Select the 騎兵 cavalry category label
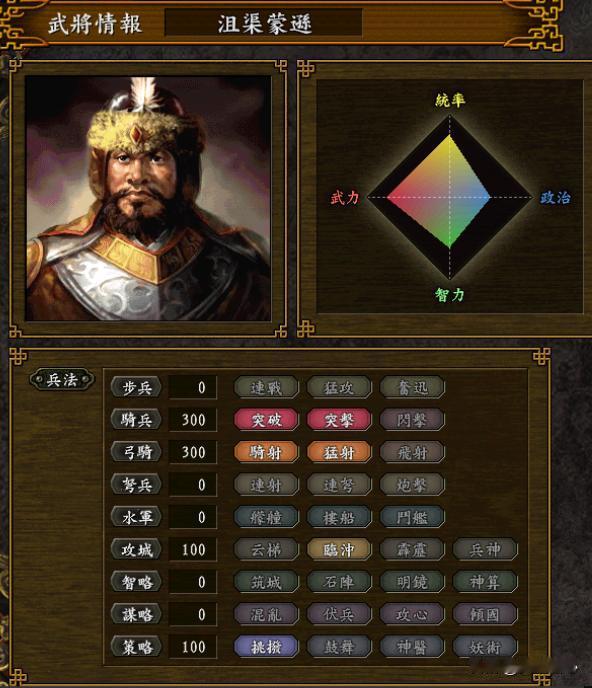The image size is (592, 688). click(136, 420)
